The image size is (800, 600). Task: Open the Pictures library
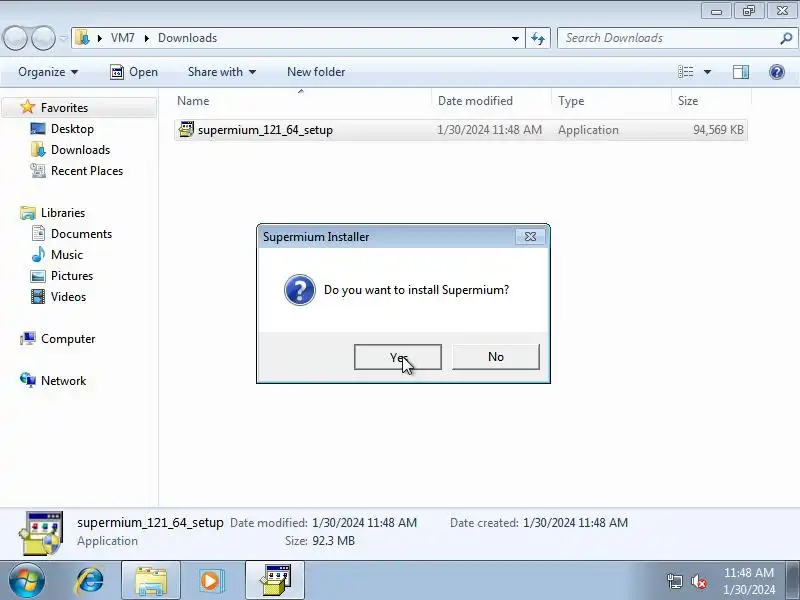coord(72,276)
